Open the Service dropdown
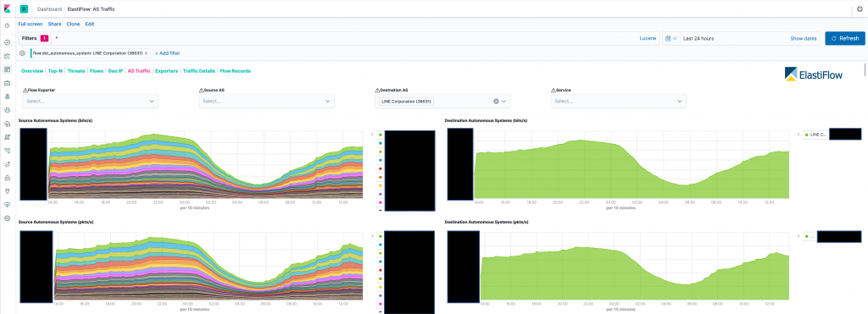 pos(618,102)
